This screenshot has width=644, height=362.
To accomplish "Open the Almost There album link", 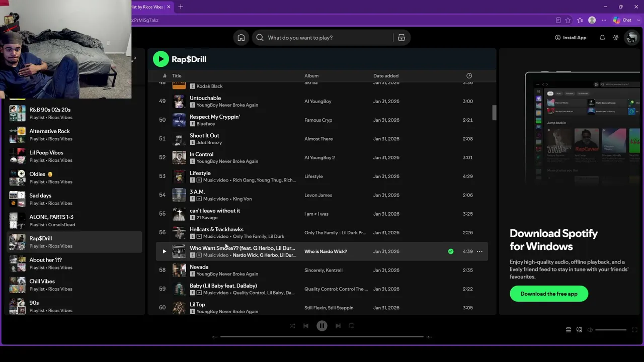I will 318,139.
